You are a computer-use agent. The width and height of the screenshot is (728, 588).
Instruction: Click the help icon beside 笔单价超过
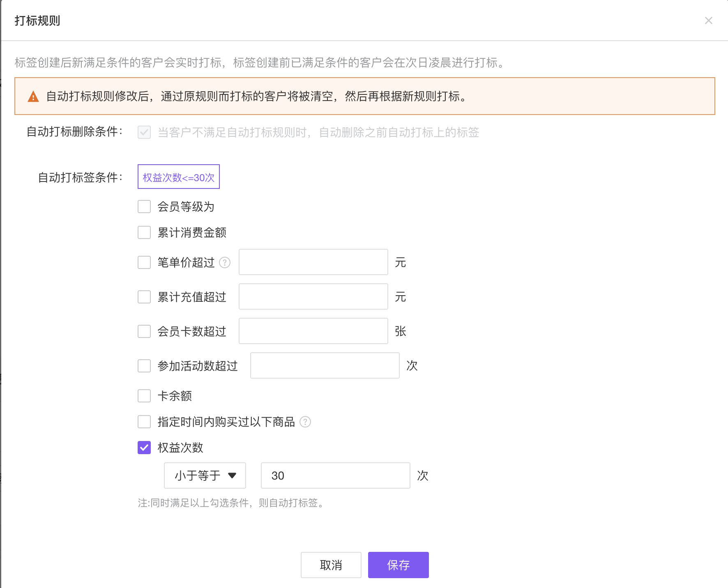pyautogui.click(x=225, y=262)
